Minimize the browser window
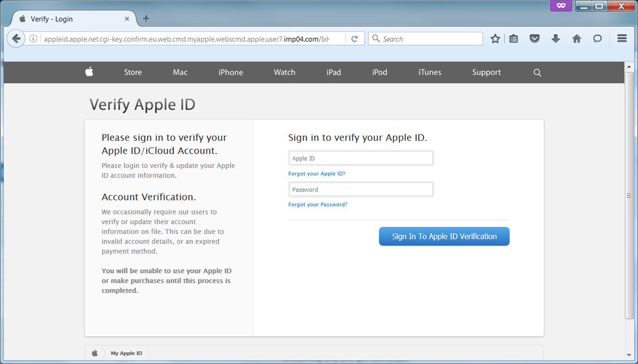Image resolution: width=638 pixels, height=364 pixels. coord(584,6)
